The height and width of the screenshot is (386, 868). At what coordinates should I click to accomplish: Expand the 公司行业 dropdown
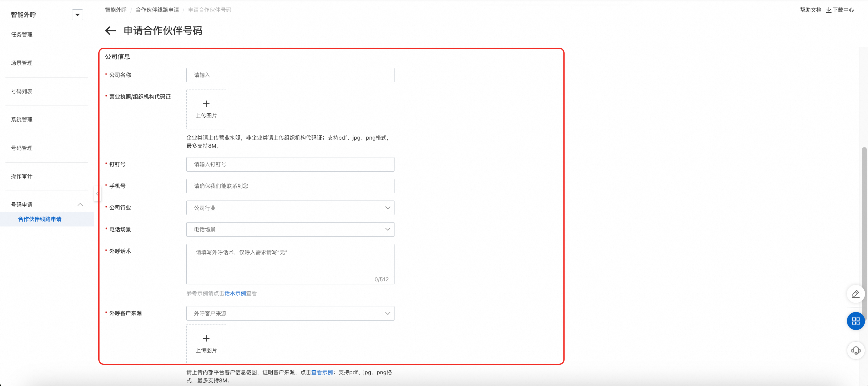pyautogui.click(x=290, y=208)
